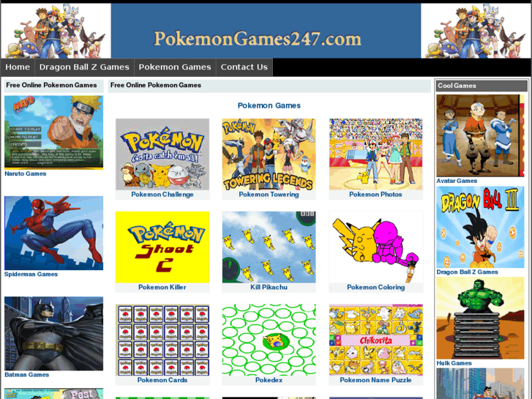Open the Home menu item

pyautogui.click(x=18, y=67)
